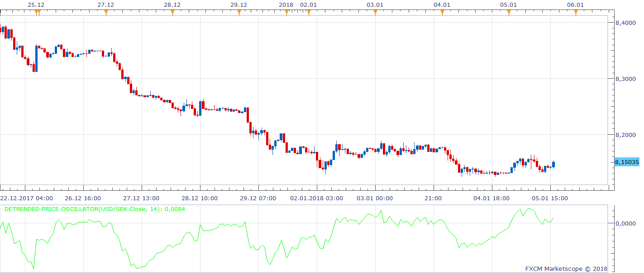This screenshot has height=273, width=644.
Task: Click the tall blue candle after the 25.12 marker
Action: [x=36, y=58]
